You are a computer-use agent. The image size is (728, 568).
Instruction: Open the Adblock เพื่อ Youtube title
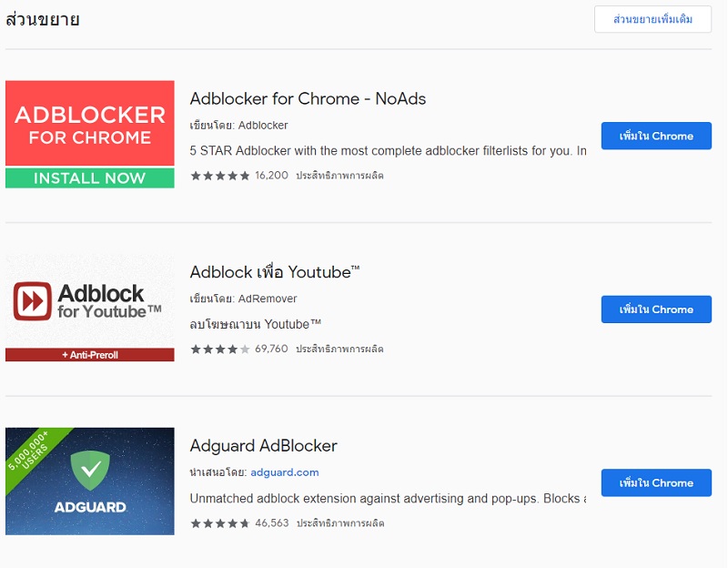(275, 271)
